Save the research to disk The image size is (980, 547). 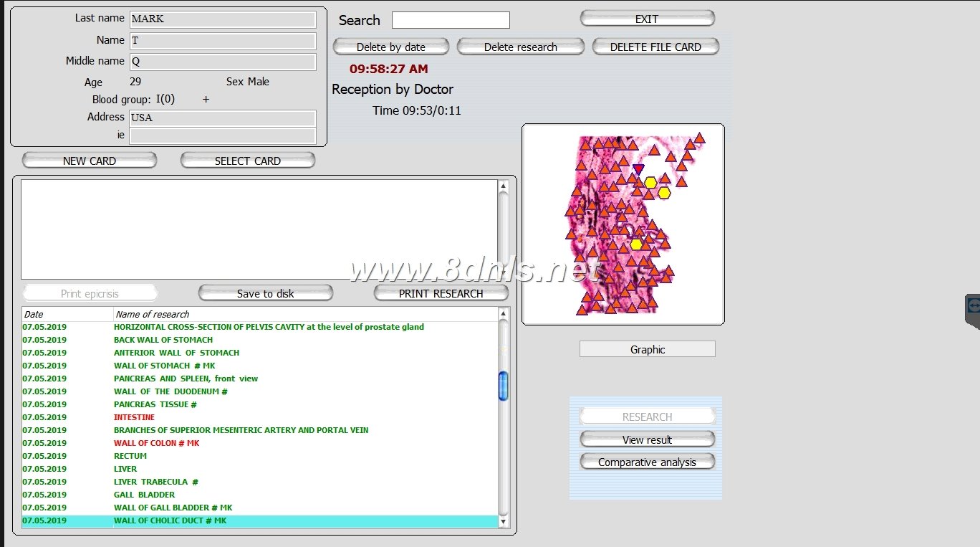(265, 292)
